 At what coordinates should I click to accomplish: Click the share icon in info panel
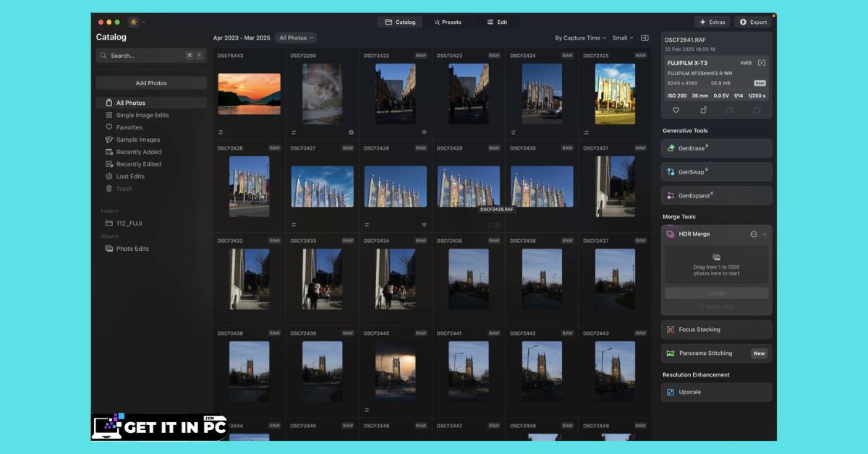[703, 110]
